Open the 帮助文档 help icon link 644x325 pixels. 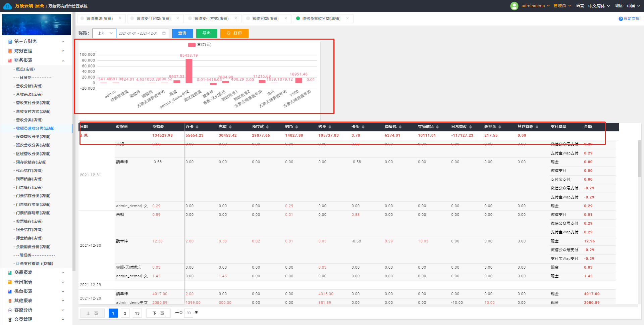(621, 19)
